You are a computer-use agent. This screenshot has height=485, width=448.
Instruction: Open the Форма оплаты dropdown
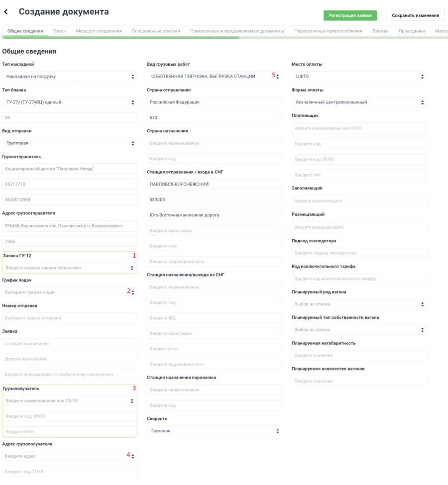[359, 102]
